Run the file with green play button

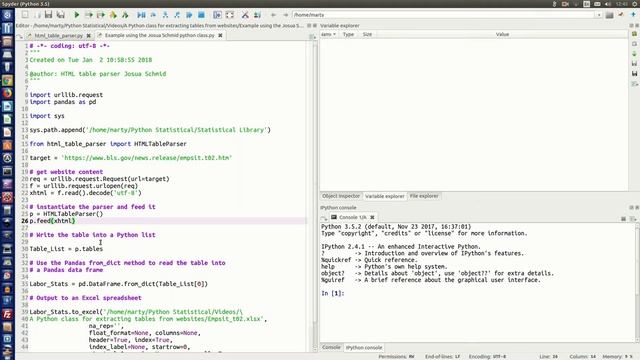pos(76,15)
